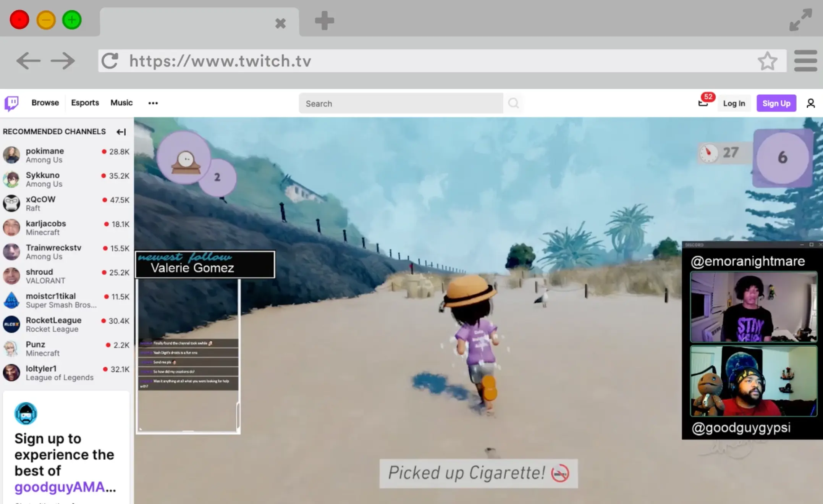Click the search magnifier icon

pos(514,103)
